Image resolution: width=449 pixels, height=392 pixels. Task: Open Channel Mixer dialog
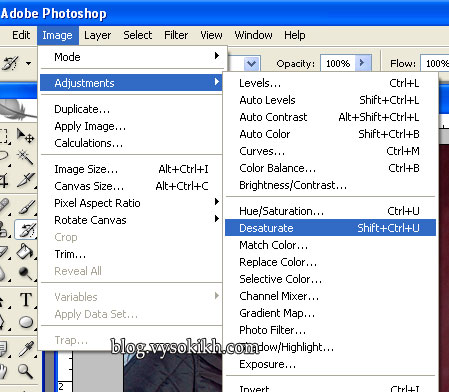[x=330, y=296]
